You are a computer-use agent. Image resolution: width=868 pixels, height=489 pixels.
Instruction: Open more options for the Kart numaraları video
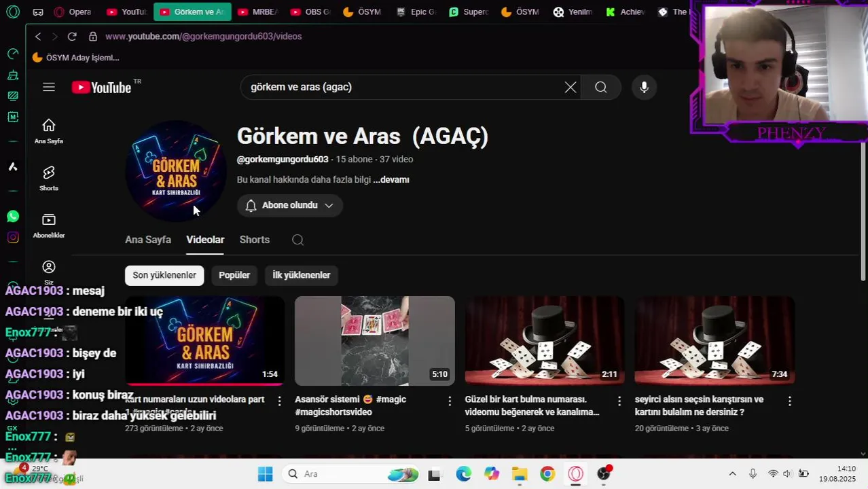click(279, 401)
